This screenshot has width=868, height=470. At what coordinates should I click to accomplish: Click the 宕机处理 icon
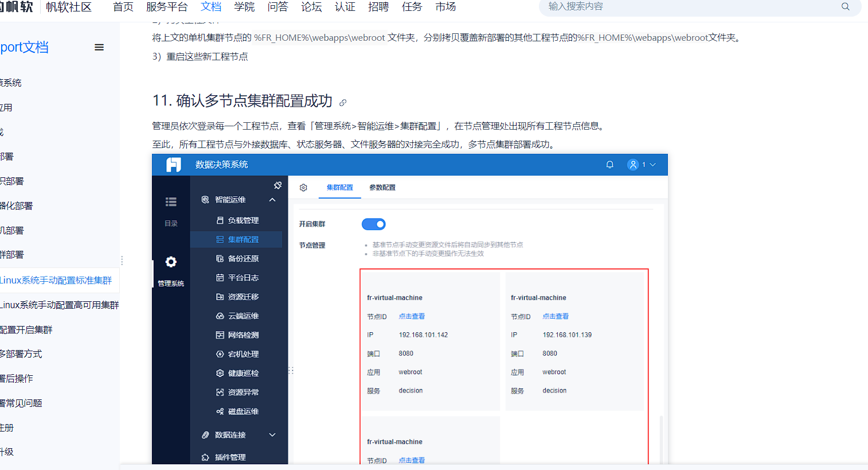[x=220, y=354]
